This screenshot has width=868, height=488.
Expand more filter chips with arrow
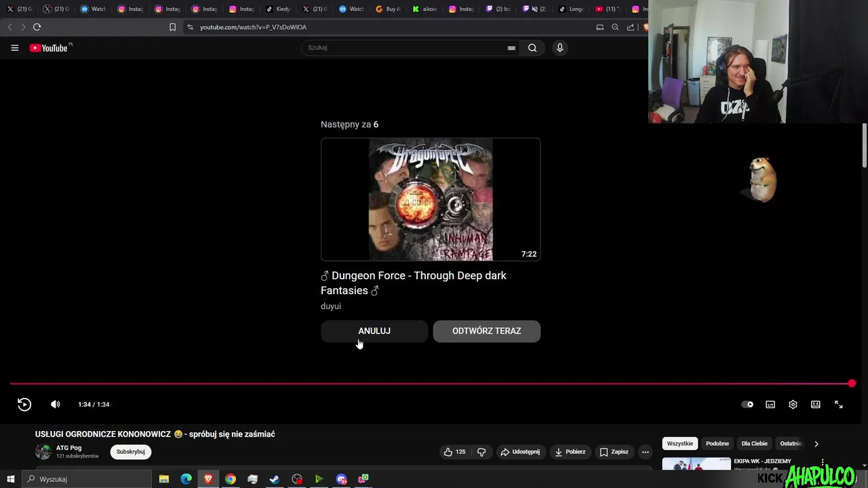click(x=816, y=444)
